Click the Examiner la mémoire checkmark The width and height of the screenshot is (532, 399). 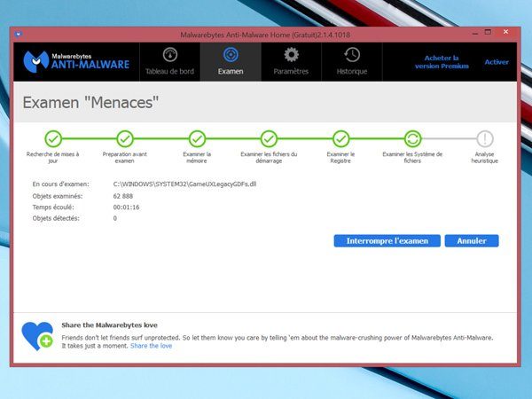(197, 139)
